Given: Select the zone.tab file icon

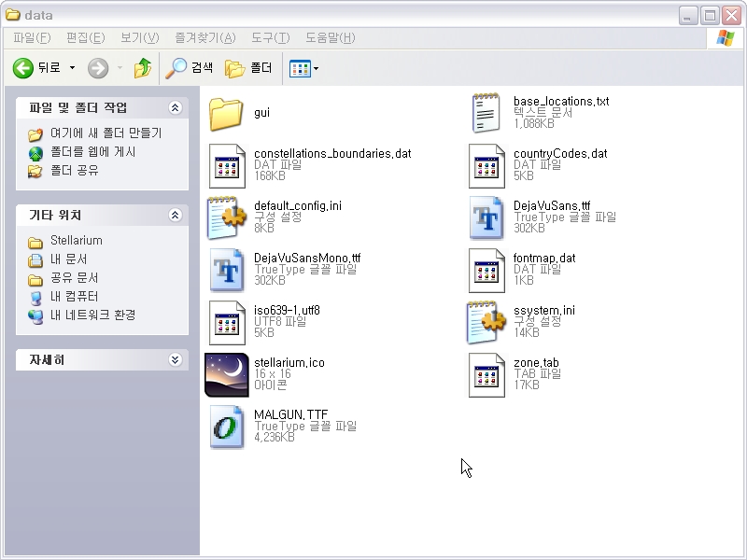Looking at the screenshot, I should [x=486, y=375].
